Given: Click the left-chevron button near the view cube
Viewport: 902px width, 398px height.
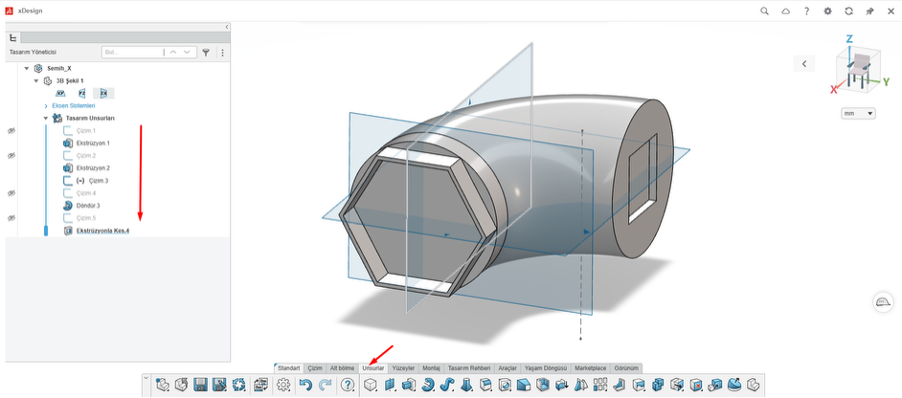Looking at the screenshot, I should [804, 63].
